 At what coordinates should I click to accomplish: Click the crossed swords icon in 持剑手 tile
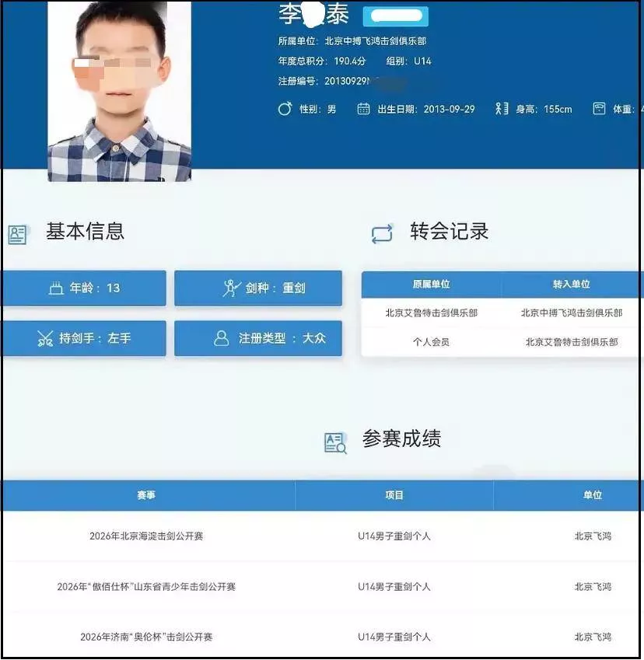[x=44, y=339]
